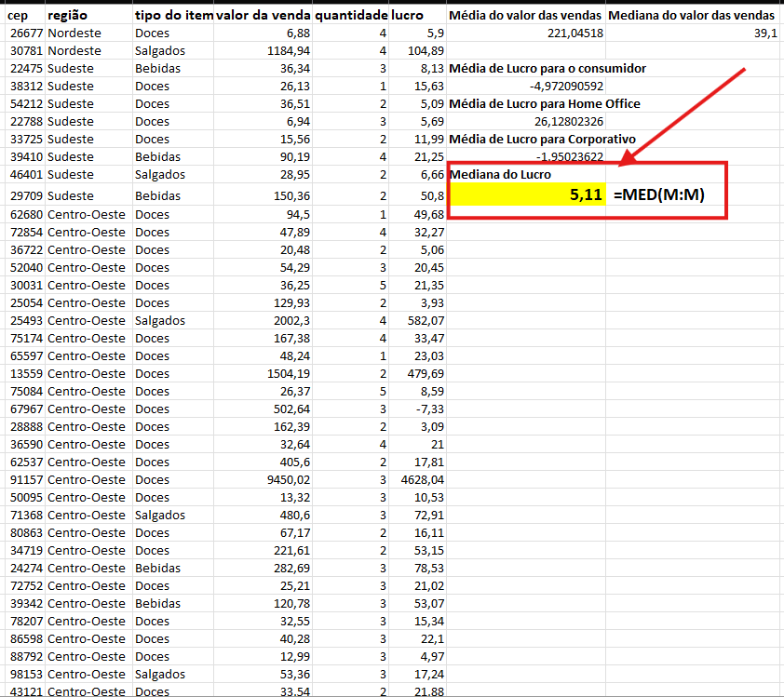The width and height of the screenshot is (784, 697).
Task: Select the median sales value 39,1 cell
Action: (x=692, y=33)
